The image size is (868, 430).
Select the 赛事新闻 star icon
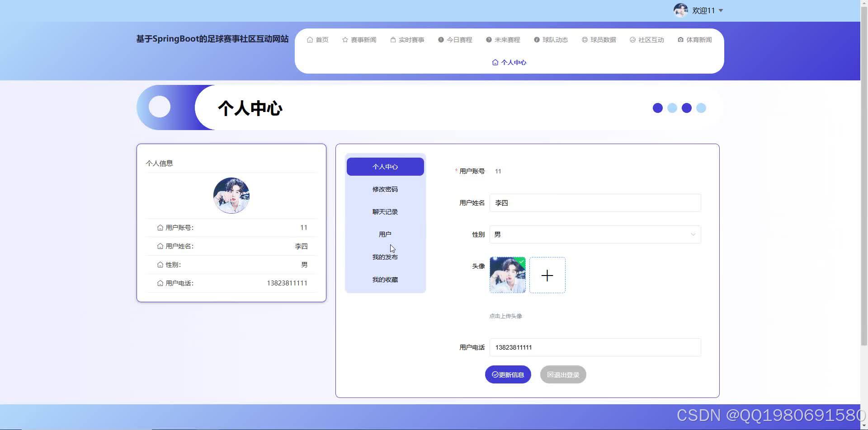pyautogui.click(x=345, y=39)
